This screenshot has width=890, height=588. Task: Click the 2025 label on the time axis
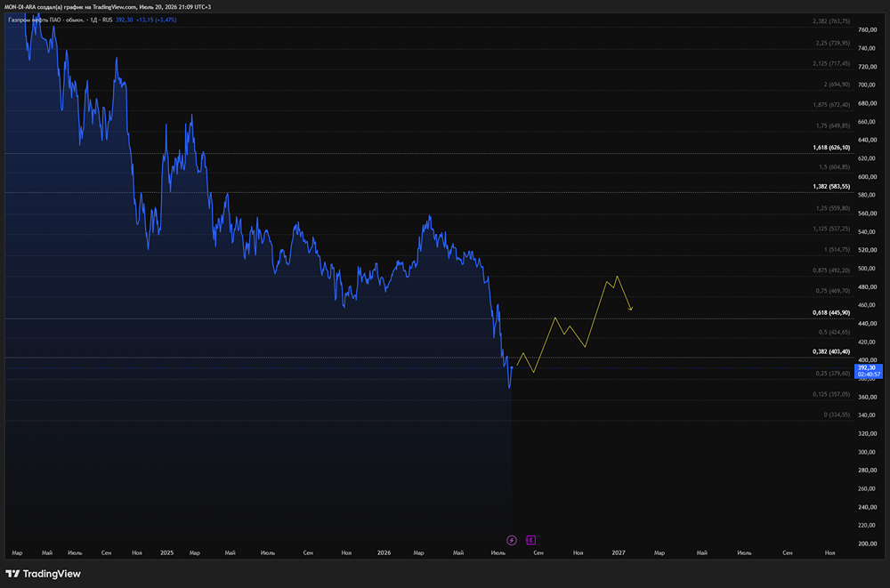pos(167,552)
